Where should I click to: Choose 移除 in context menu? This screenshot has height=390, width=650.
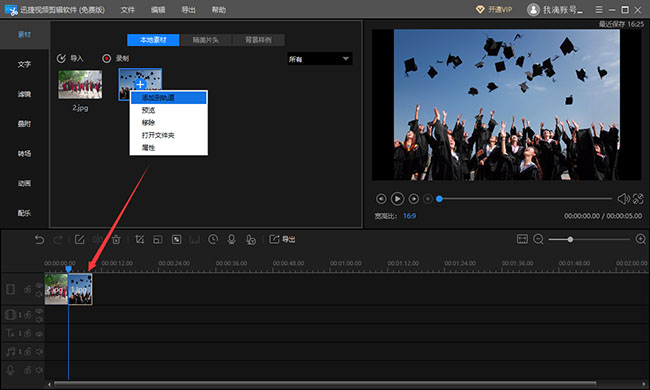tap(168, 123)
